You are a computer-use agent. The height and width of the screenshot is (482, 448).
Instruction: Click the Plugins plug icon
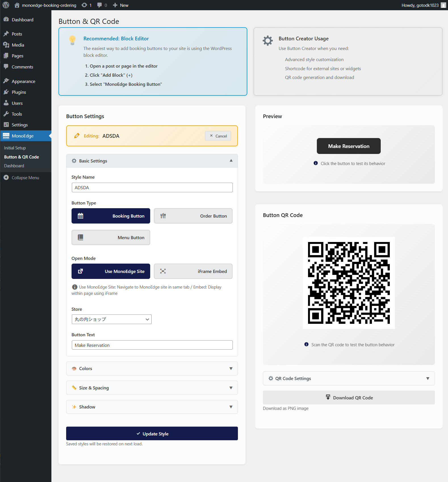click(6, 92)
